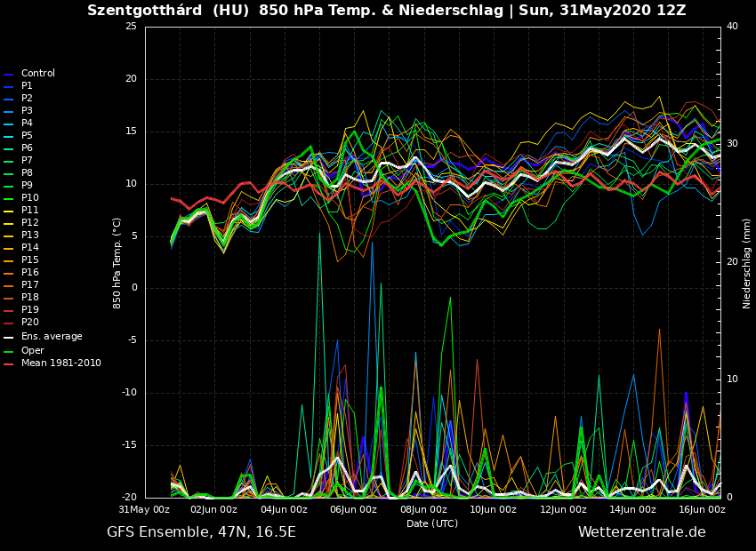Click the P20 legend label
The height and width of the screenshot is (551, 756).
29,323
